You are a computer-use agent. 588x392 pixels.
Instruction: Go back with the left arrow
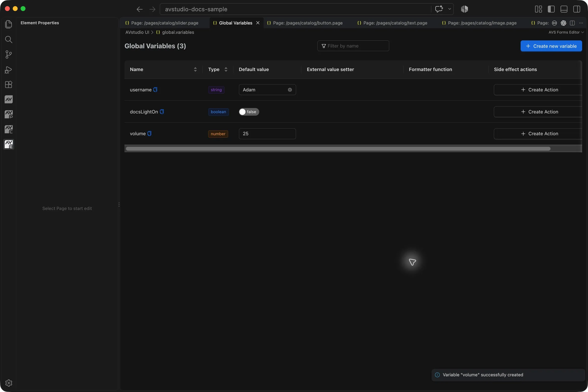click(x=139, y=9)
